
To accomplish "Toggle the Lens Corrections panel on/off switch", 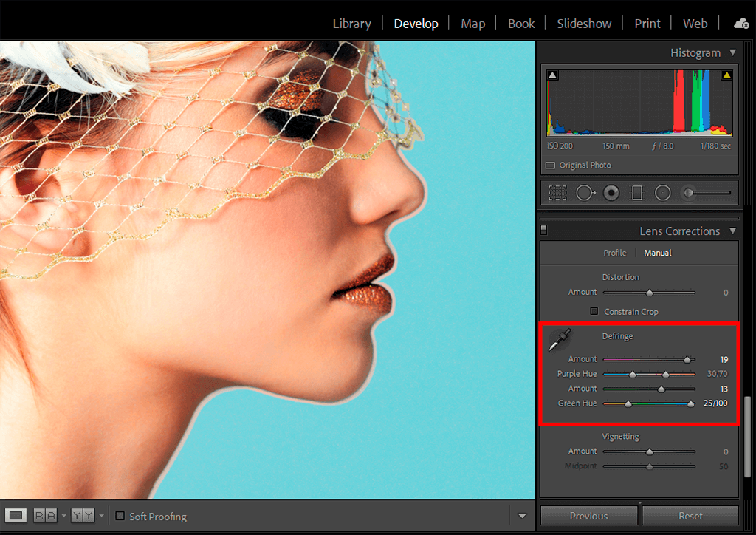I will 544,230.
